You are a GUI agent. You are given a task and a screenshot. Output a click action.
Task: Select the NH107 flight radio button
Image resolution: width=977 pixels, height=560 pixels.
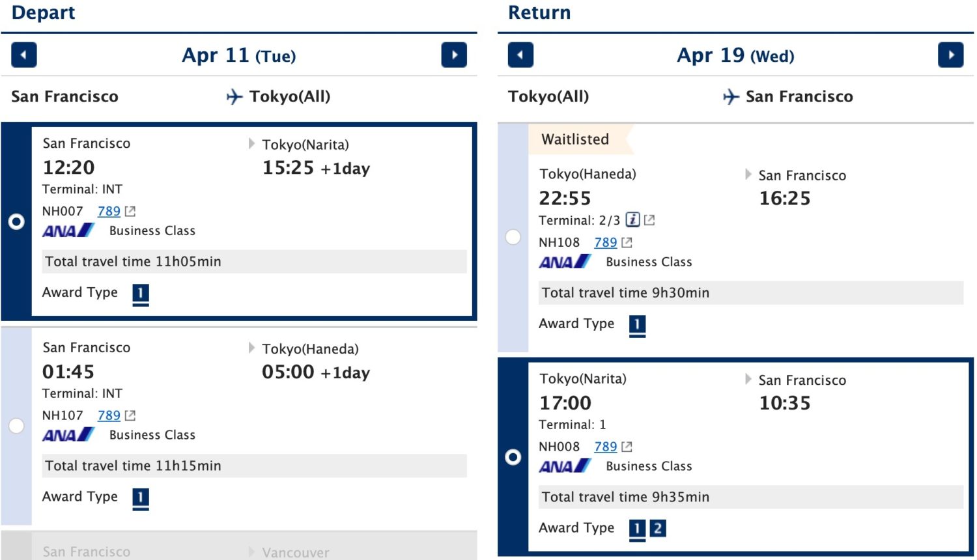[16, 426]
